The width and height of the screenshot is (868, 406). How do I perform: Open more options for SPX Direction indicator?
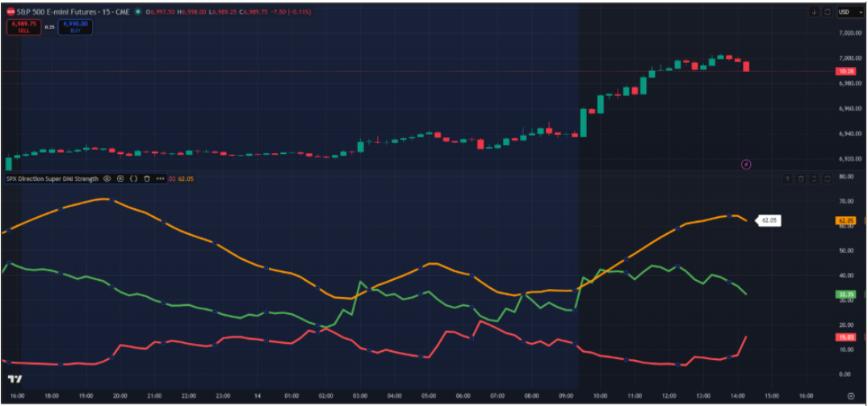[x=160, y=179]
